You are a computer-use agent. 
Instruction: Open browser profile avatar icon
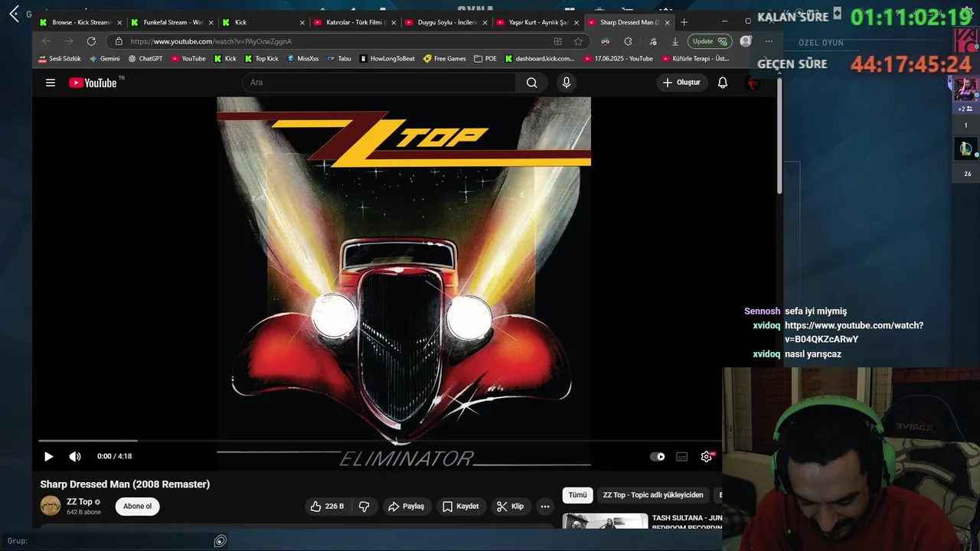746,41
